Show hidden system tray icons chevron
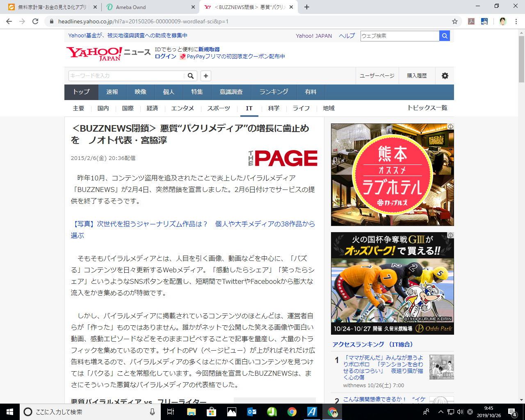The image size is (525, 420). pyautogui.click(x=441, y=412)
